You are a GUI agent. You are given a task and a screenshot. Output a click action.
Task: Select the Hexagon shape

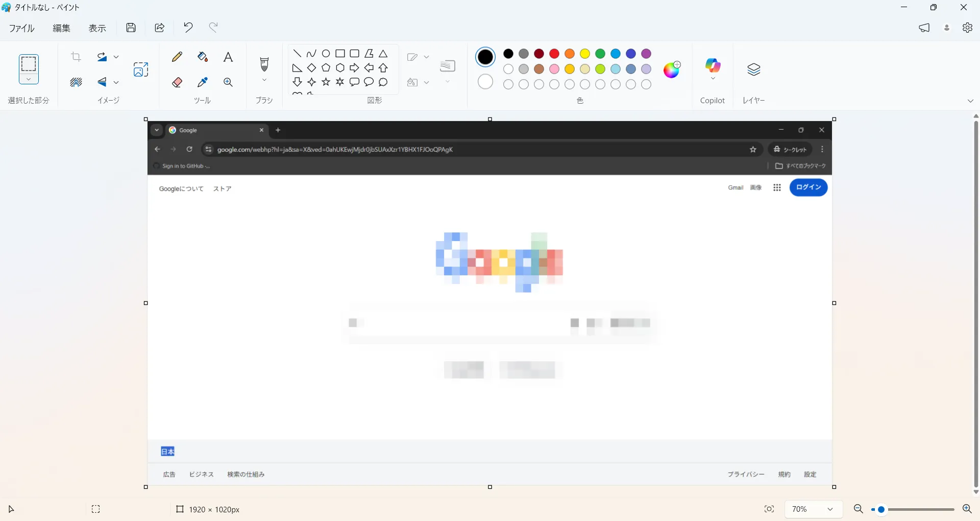pos(340,68)
